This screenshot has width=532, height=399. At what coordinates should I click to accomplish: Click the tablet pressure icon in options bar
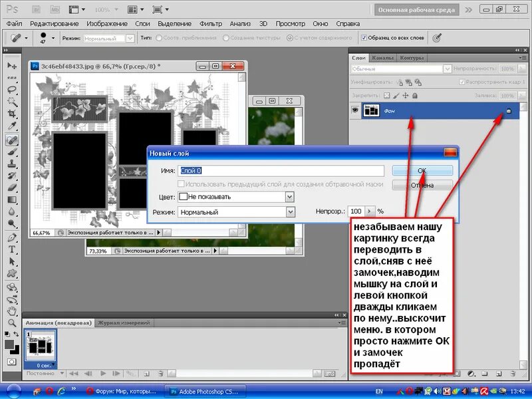tap(437, 38)
